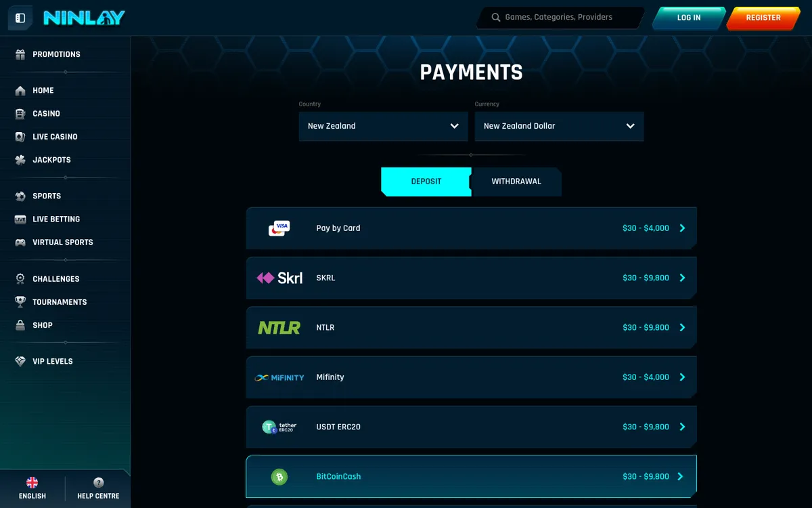Click the VIP Levels diamond icon

click(20, 362)
